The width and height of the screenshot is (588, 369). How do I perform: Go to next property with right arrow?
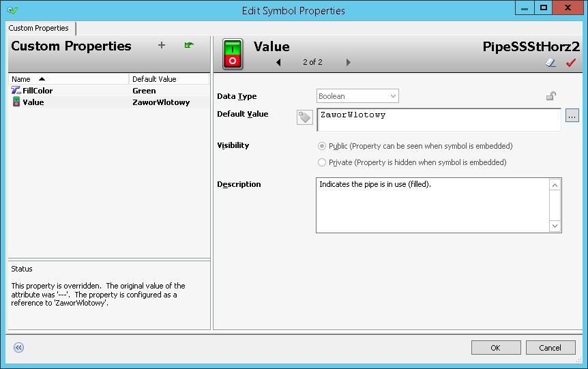(349, 62)
